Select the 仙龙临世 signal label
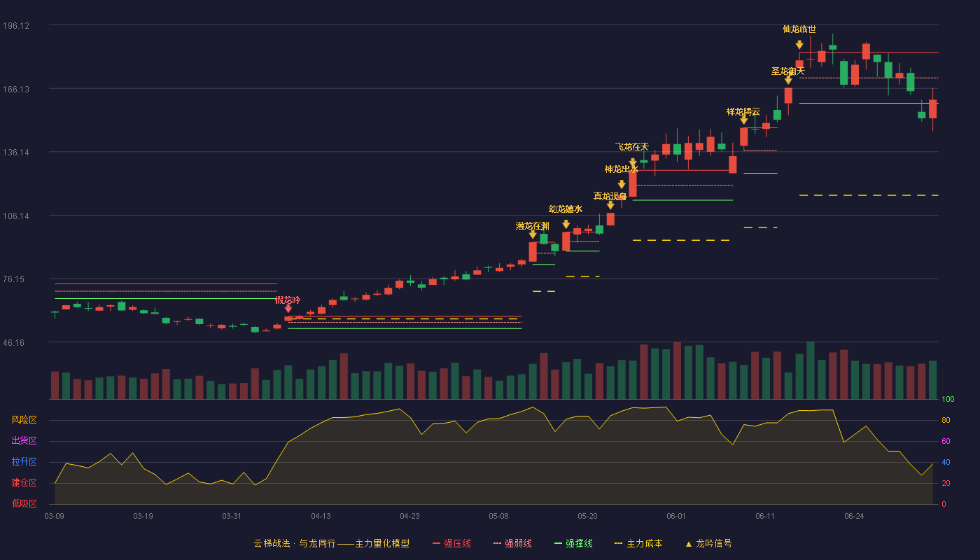Screen dimensions: 980x560 pos(799,29)
